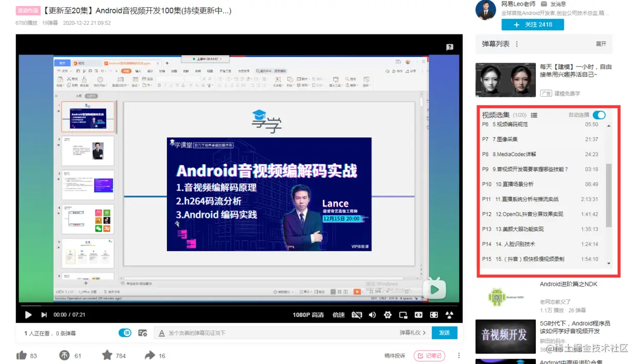Open the more options dots beside 记笔记

(459, 355)
